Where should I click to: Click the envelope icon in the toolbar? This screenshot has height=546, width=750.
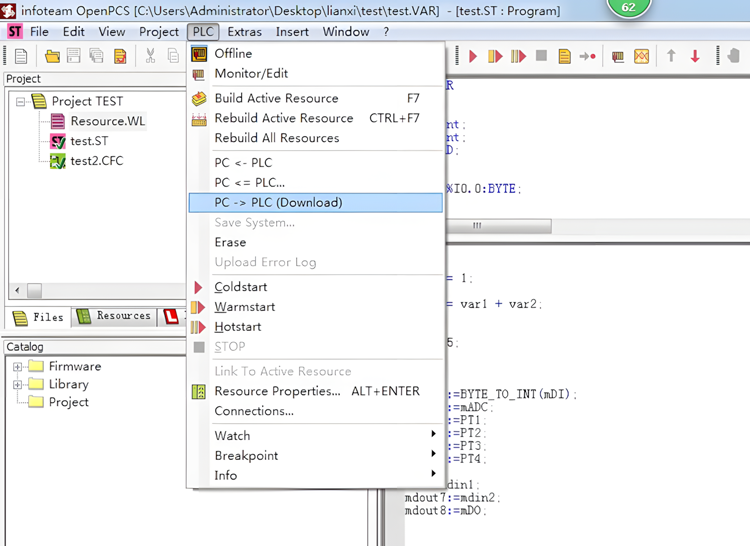(641, 56)
